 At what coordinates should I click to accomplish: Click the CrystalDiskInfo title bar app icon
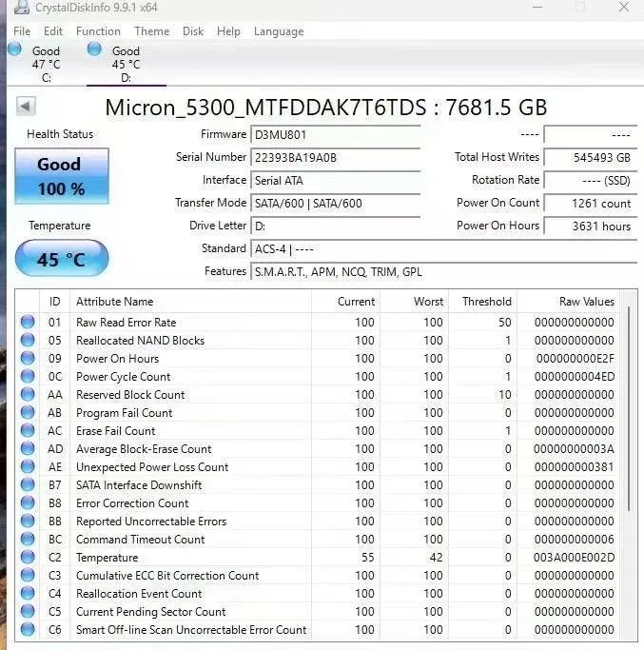(x=21, y=7)
